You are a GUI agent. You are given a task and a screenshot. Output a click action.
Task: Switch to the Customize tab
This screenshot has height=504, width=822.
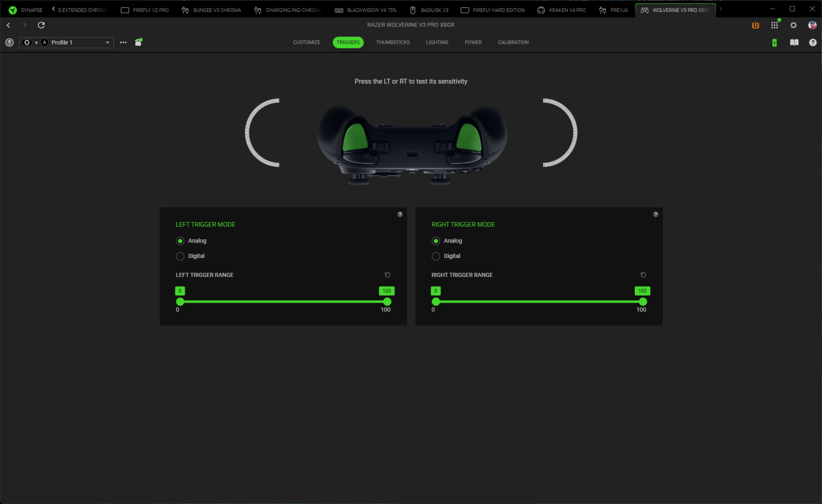pos(307,42)
